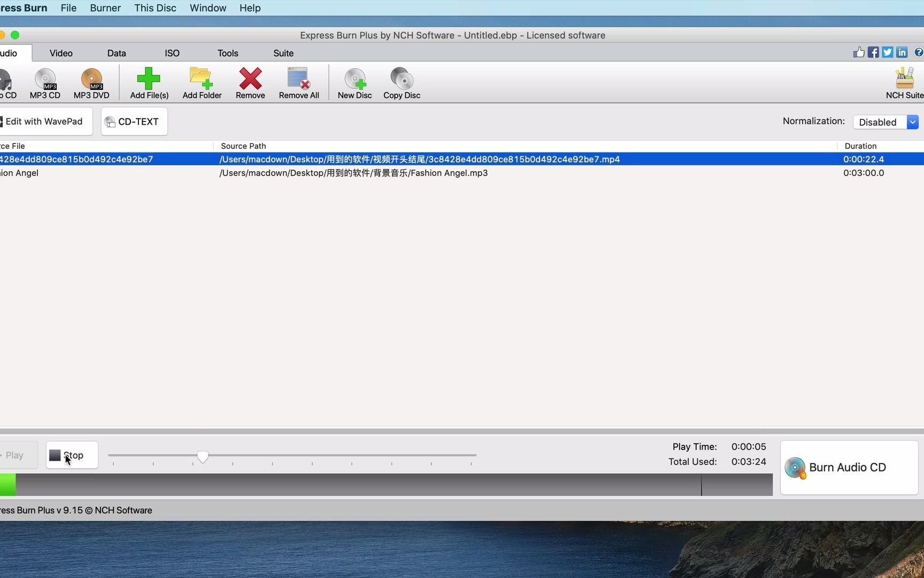924x578 pixels.
Task: Click the green maximize window button
Action: (x=15, y=35)
